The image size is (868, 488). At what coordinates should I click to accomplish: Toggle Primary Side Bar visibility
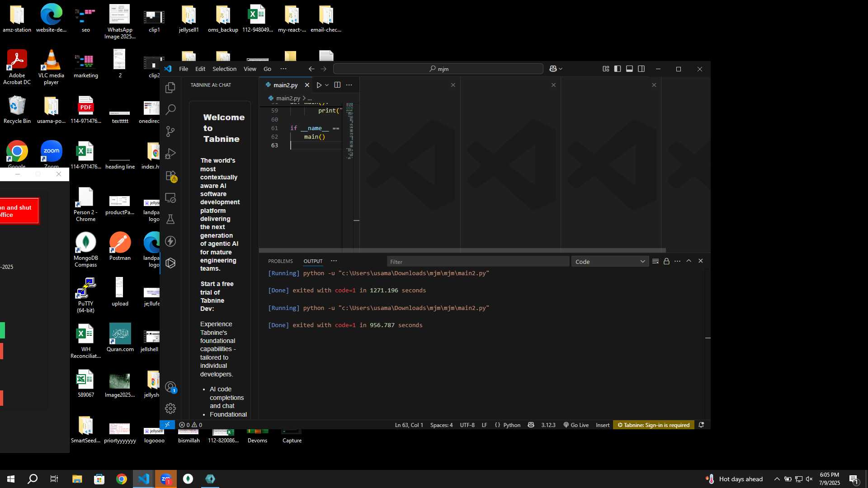click(618, 69)
